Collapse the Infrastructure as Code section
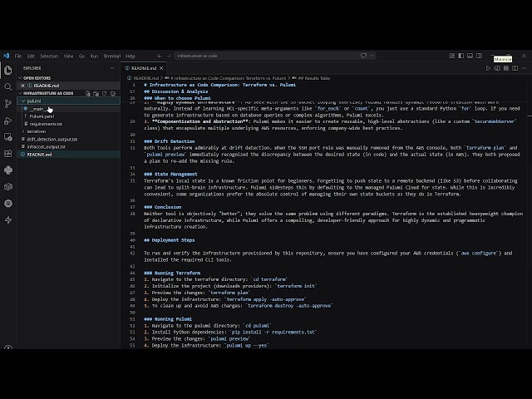Screen dimensions: 532x399 click(x=20, y=93)
